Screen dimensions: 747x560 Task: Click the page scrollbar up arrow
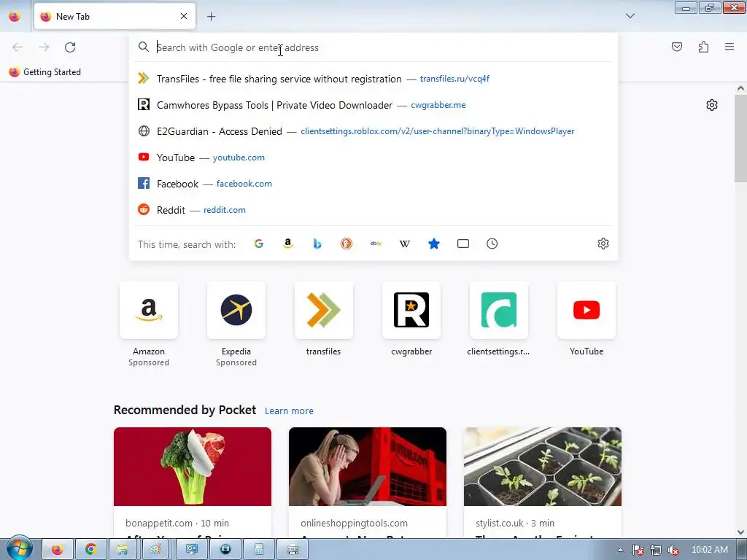pyautogui.click(x=740, y=88)
